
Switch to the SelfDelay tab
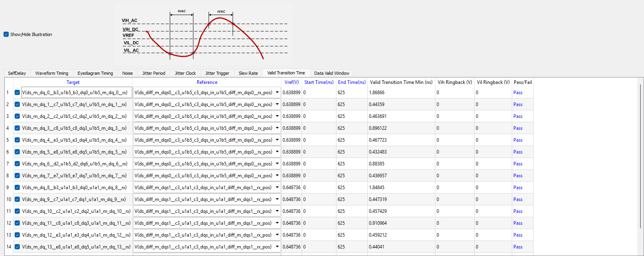pyautogui.click(x=17, y=73)
